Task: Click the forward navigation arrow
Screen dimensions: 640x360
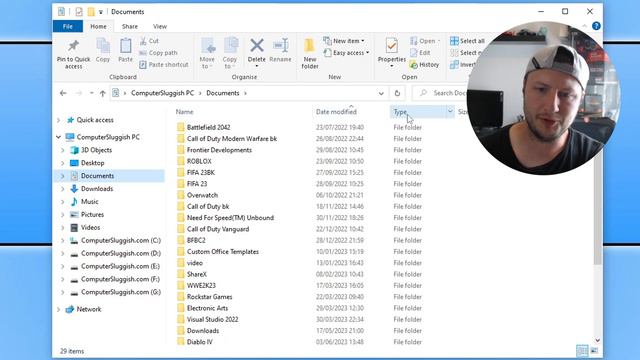Action: [79, 93]
